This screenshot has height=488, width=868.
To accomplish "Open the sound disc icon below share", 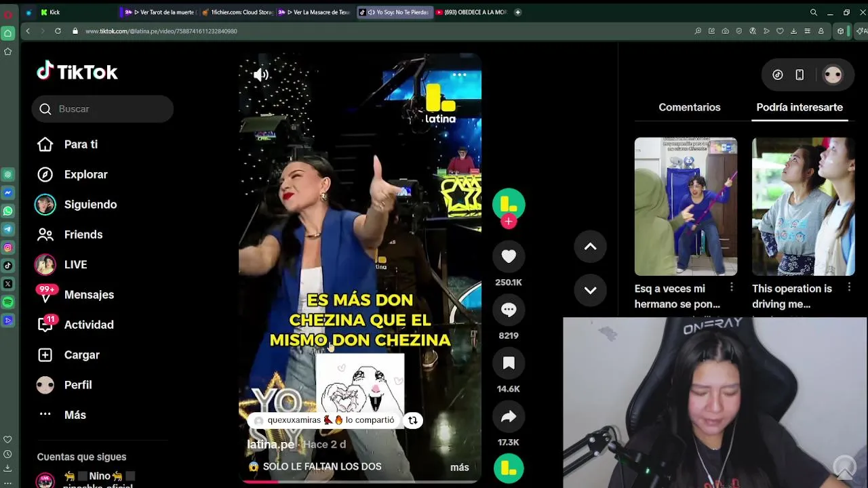I will point(509,468).
